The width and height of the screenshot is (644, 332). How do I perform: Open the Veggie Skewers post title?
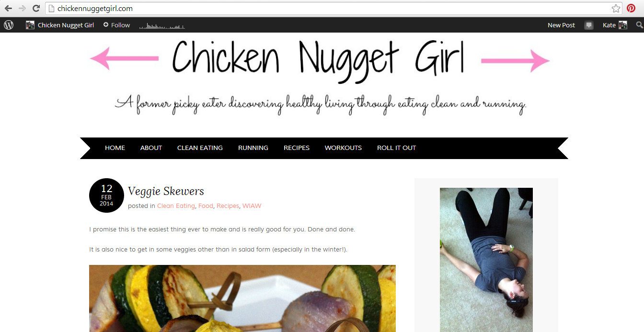point(166,191)
